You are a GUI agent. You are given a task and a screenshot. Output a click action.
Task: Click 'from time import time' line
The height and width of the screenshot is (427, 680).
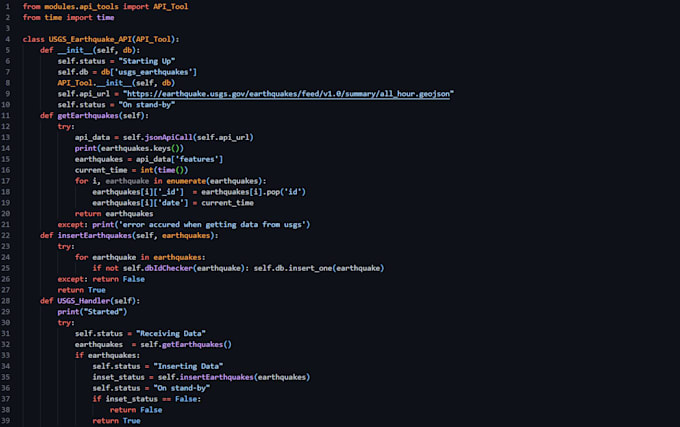point(68,17)
